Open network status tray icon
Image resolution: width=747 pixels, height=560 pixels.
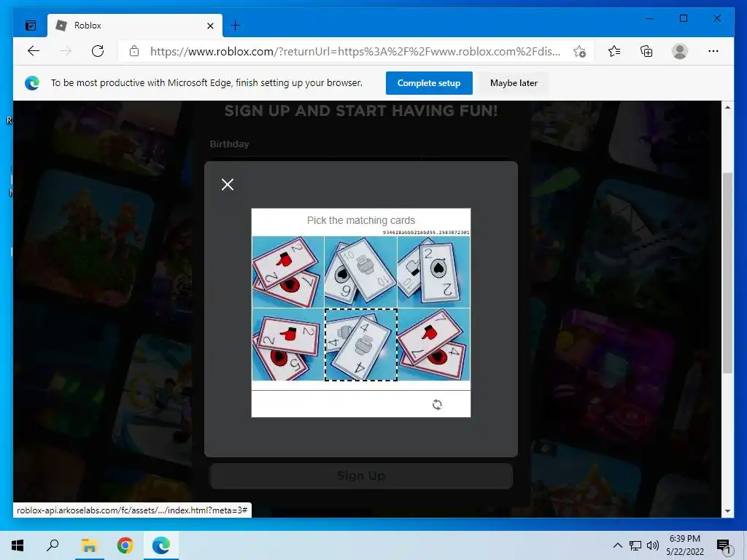[635, 545]
